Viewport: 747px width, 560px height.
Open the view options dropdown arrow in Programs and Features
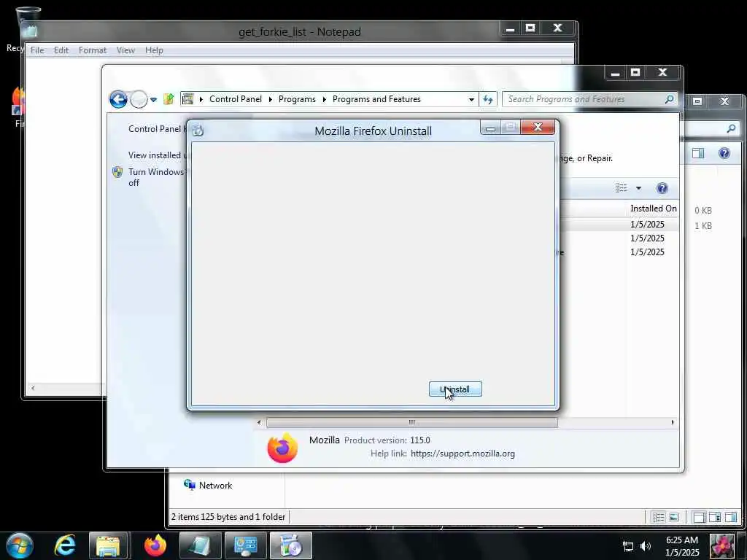639,188
